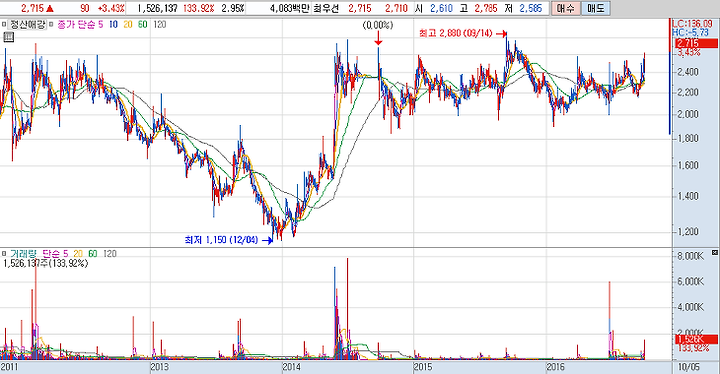Toggle the small square before 정산매강
This screenshot has width=720, height=374.
point(4,25)
